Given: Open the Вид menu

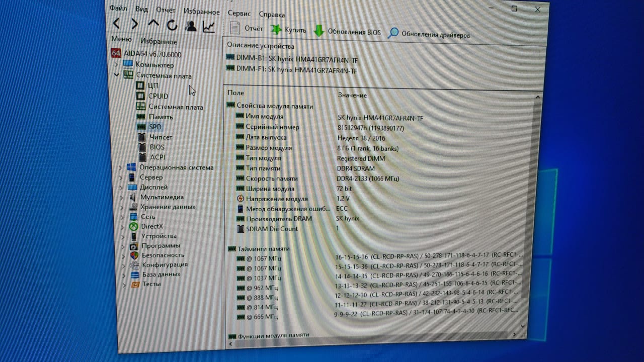Looking at the screenshot, I should [142, 10].
